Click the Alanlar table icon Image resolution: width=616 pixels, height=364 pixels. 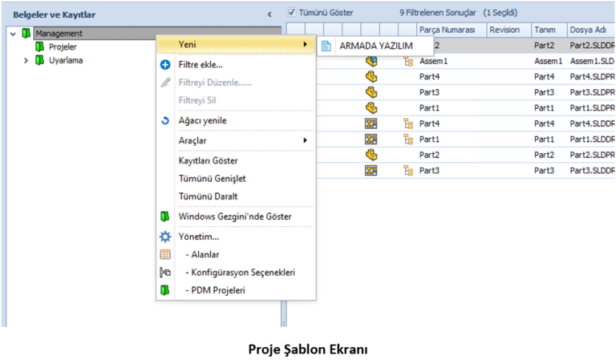pyautogui.click(x=165, y=254)
